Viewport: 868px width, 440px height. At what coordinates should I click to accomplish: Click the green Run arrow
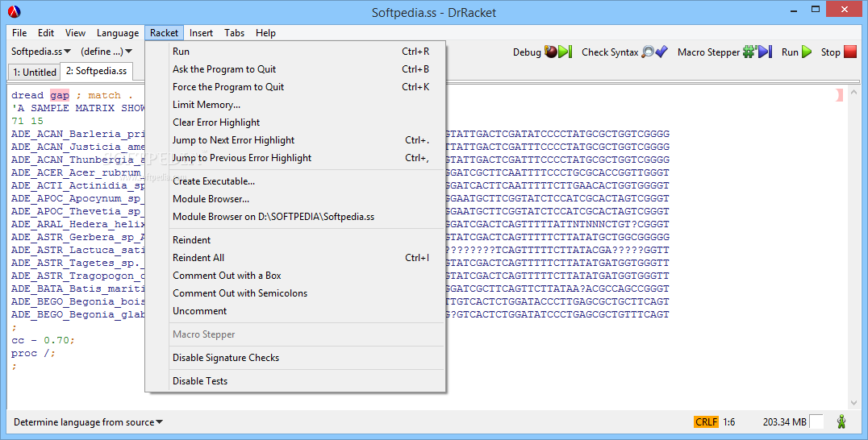[807, 52]
